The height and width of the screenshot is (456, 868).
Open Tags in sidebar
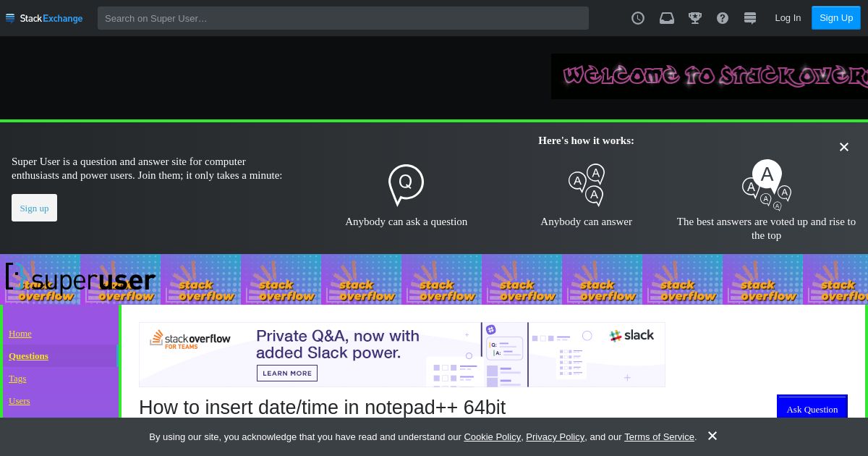tap(17, 378)
